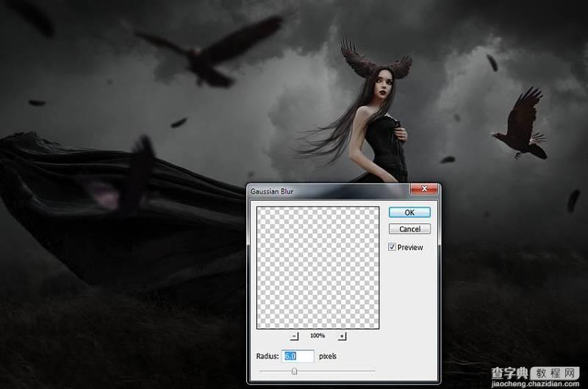Click inside the checkered blur preview box

point(318,267)
